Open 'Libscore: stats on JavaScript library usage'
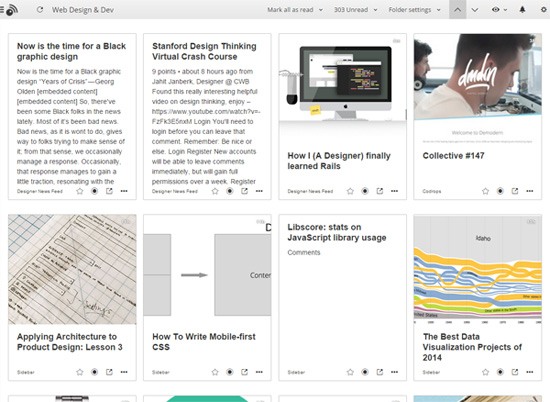The height and width of the screenshot is (402, 550). 337,233
